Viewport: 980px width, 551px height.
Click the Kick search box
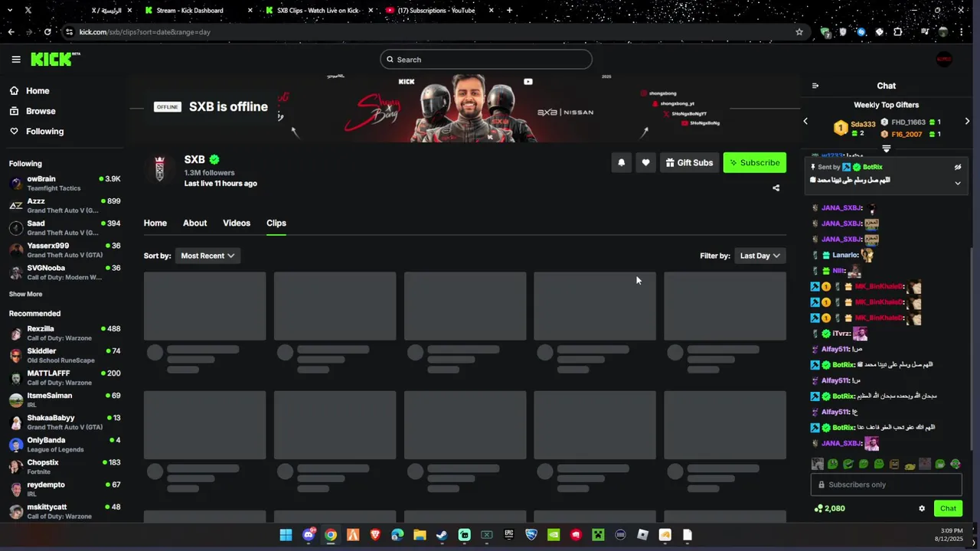[x=486, y=60]
